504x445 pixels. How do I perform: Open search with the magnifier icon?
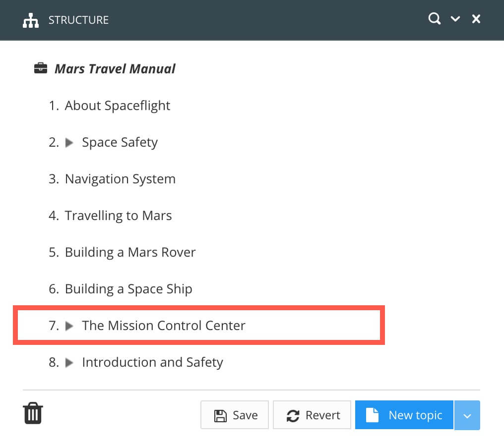point(435,19)
